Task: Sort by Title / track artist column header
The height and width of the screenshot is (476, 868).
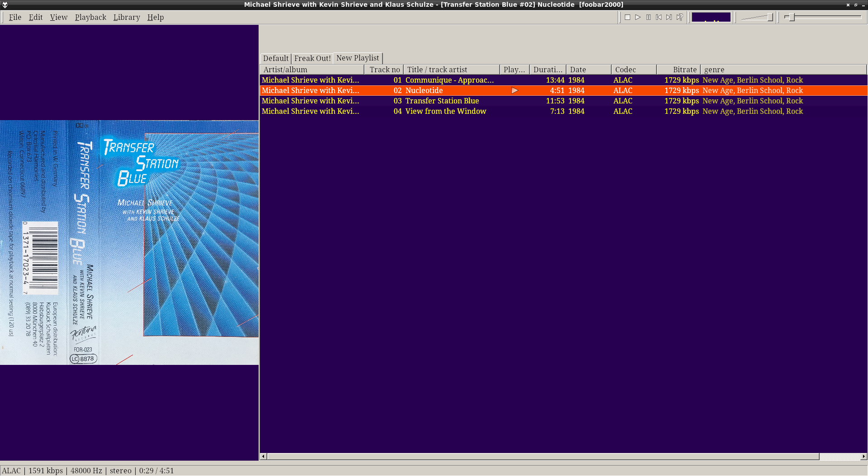Action: click(x=452, y=70)
